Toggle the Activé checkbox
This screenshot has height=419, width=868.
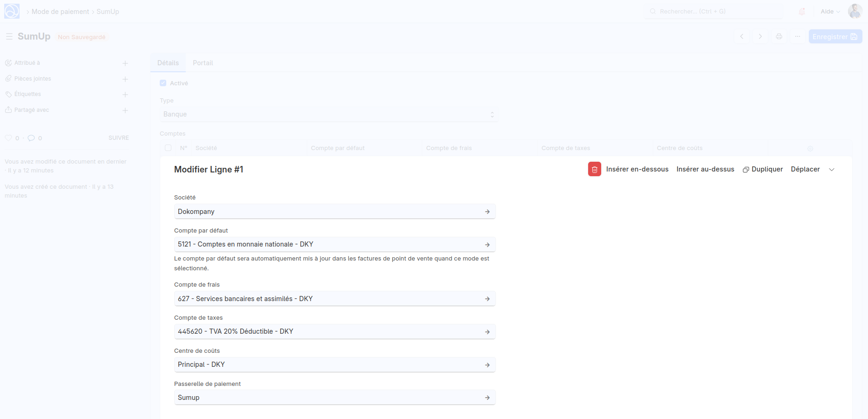point(163,83)
